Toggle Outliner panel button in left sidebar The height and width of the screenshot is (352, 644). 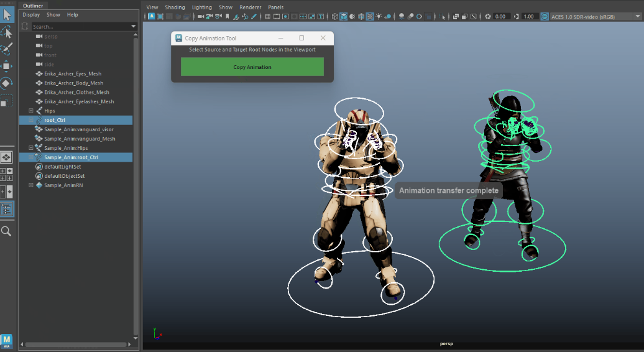pyautogui.click(x=7, y=209)
